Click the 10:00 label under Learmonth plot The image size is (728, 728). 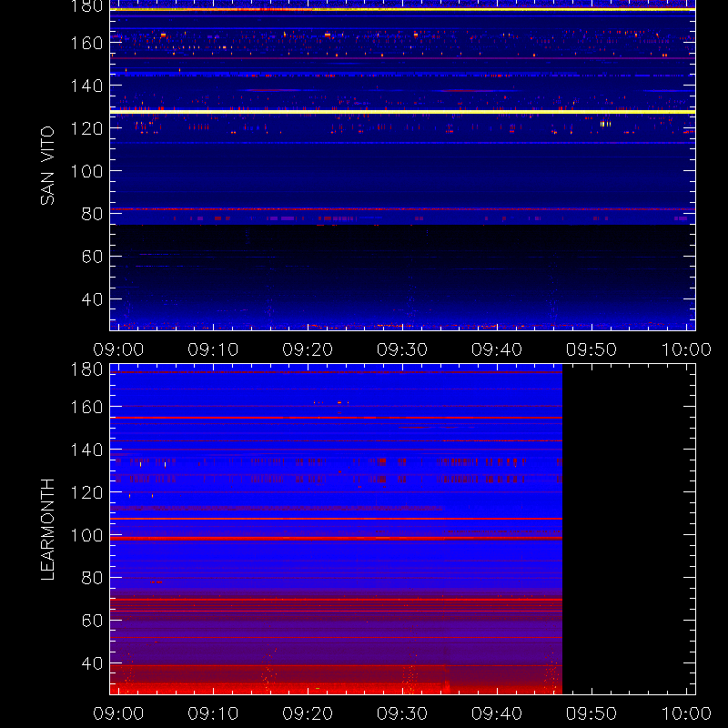[686, 713]
